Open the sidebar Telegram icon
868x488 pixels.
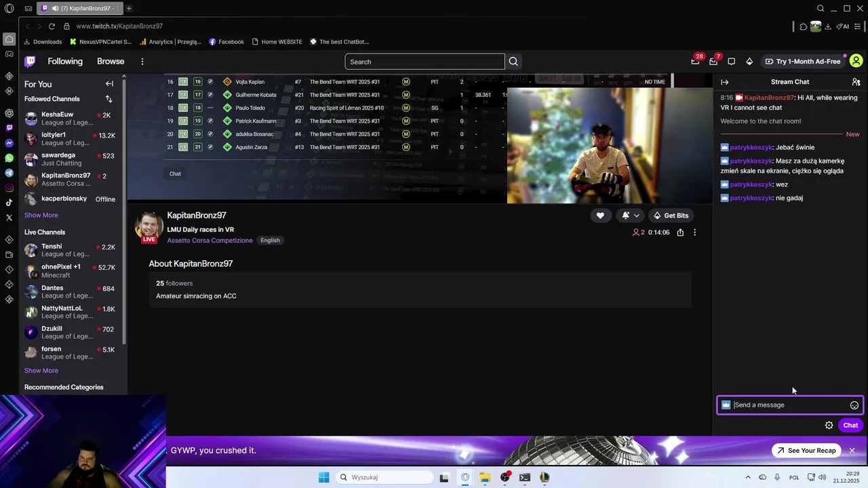(x=9, y=173)
